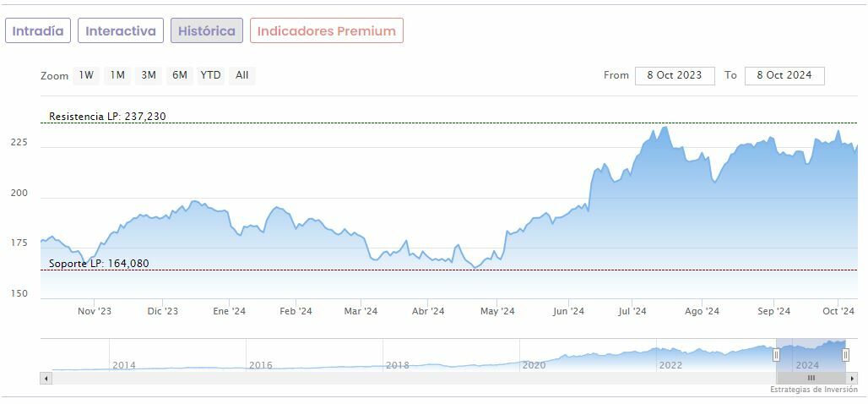Click navigator scrollbar right arrow
The image size is (868, 404).
click(x=852, y=378)
